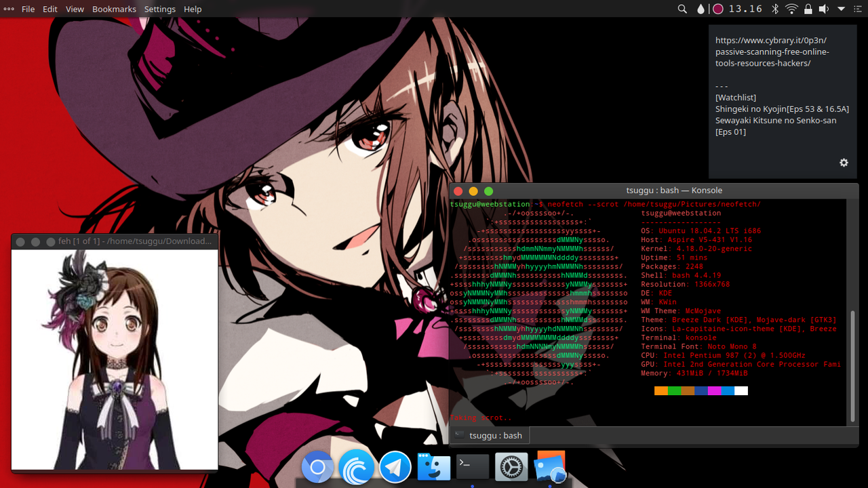Click 'Packages: 2248' line in terminal

pos(672,266)
